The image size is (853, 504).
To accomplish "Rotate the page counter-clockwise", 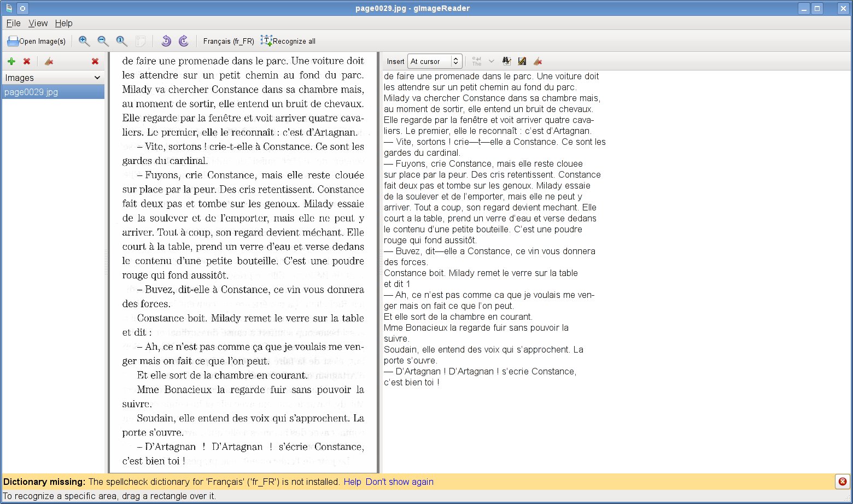I will click(166, 41).
